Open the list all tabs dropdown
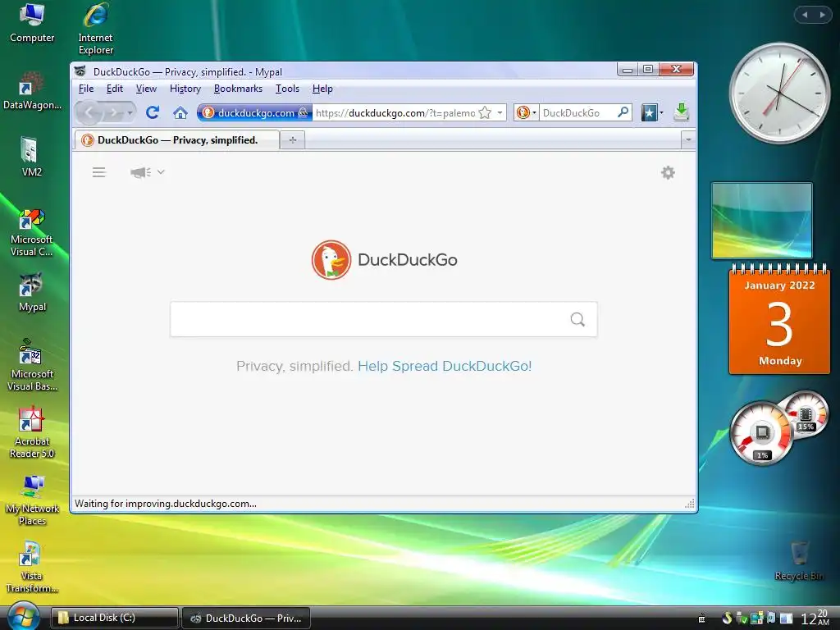Screen dimensions: 840x630 click(688, 139)
